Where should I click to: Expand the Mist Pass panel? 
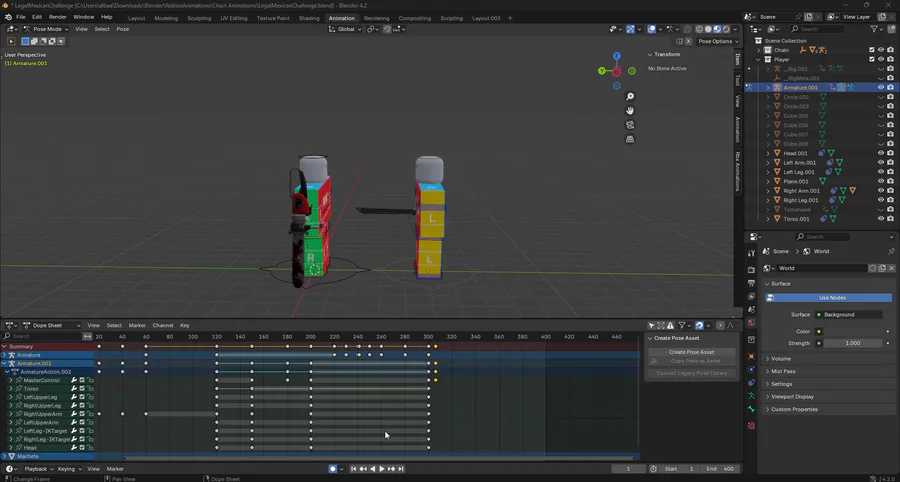[x=782, y=371]
